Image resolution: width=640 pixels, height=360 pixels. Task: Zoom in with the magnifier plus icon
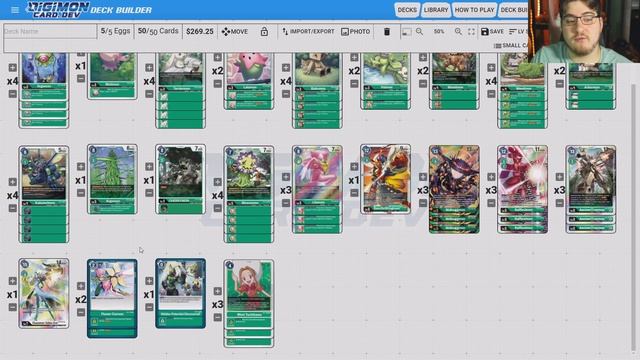click(458, 31)
